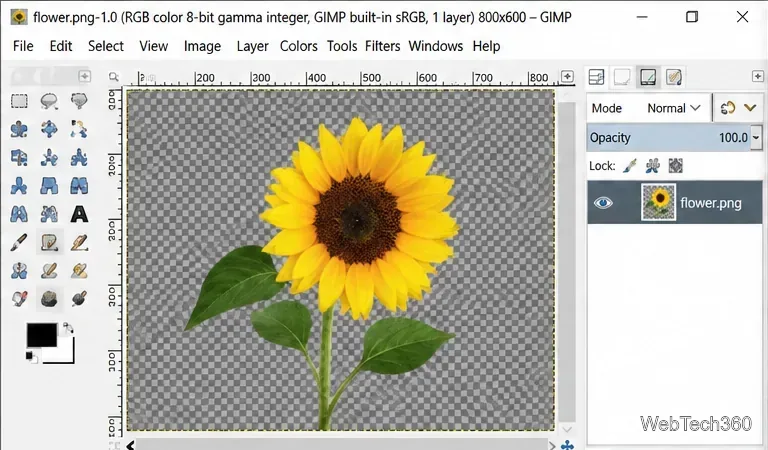Switch to the first dock tab with layer rows
Screen dimensions: 768x450
(x=596, y=77)
